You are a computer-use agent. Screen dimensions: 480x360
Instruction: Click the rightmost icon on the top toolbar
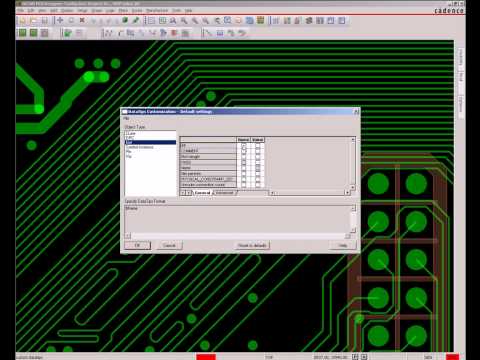(x=342, y=21)
